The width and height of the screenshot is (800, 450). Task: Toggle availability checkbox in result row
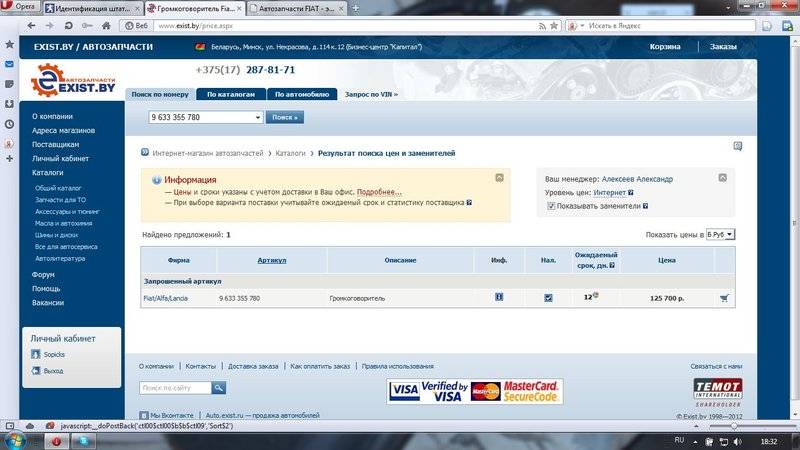(548, 298)
